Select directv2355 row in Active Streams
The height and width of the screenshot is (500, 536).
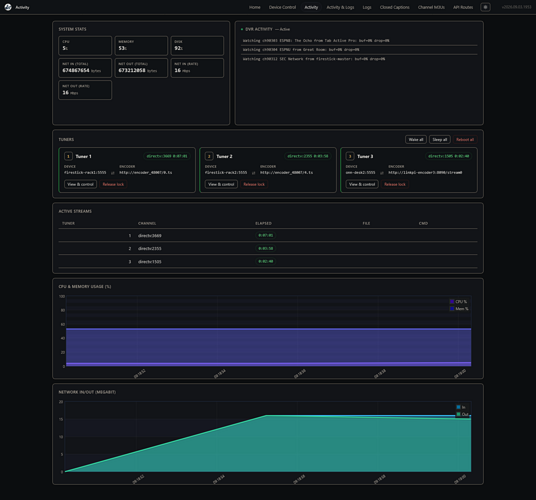[x=268, y=248]
